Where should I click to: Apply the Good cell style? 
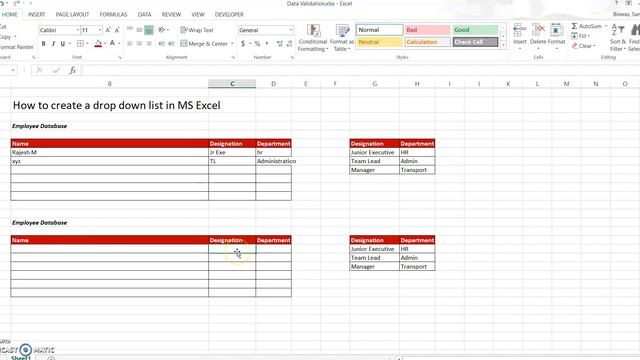click(476, 30)
